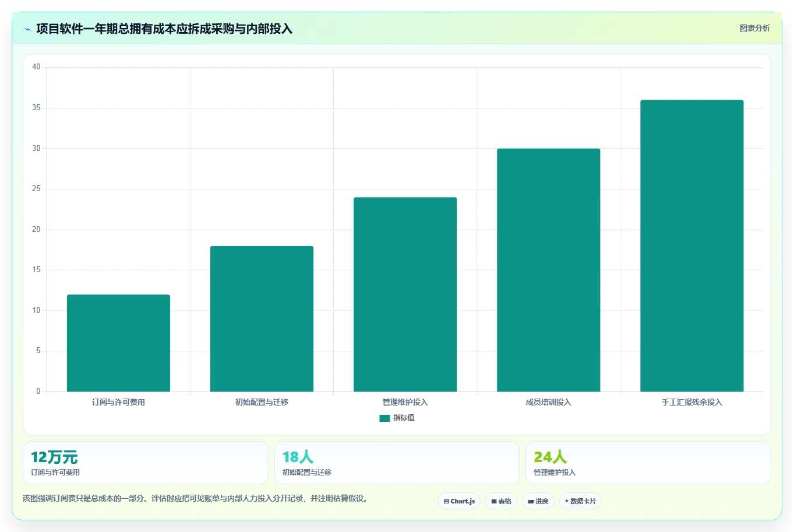This screenshot has width=794, height=532.
Task: Click the y-axis value 25
Action: [36, 189]
